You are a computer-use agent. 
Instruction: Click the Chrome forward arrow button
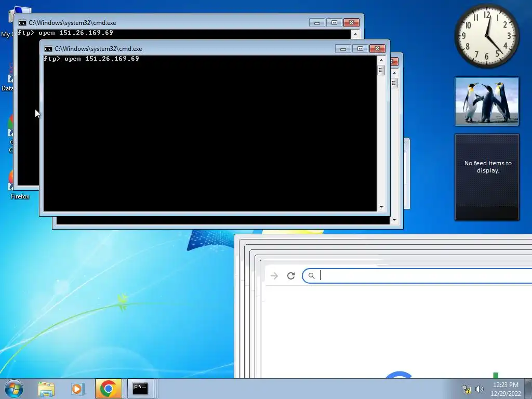pos(274,276)
